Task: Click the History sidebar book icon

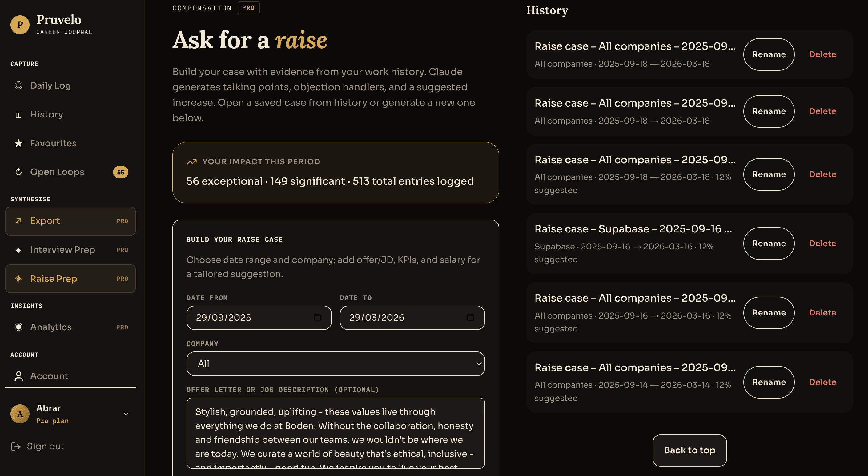Action: (18, 115)
